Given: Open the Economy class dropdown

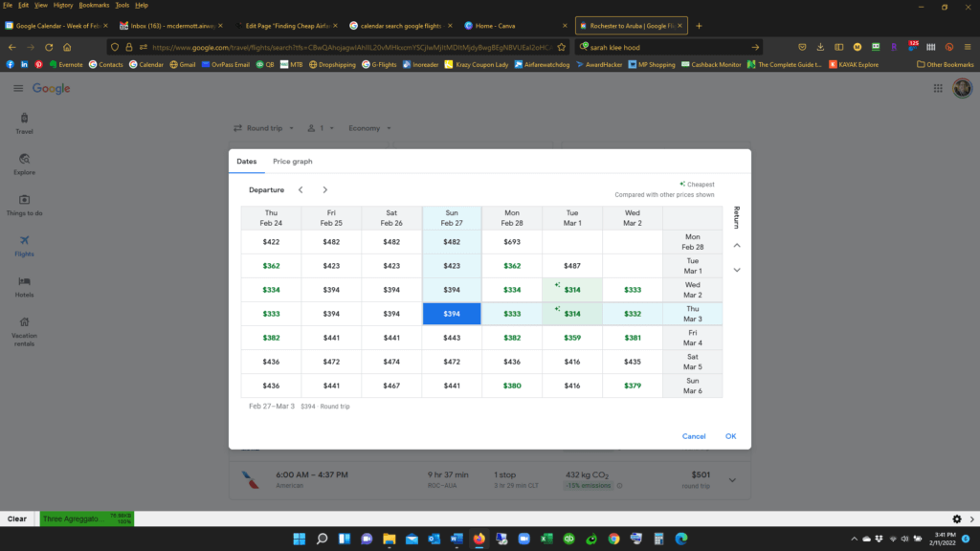Looking at the screenshot, I should pos(369,128).
